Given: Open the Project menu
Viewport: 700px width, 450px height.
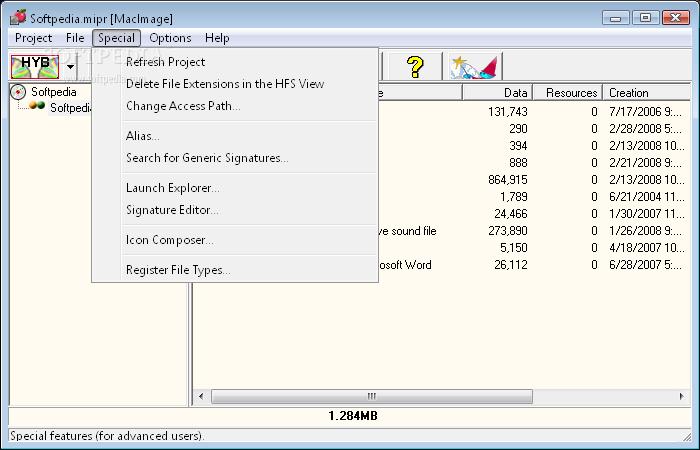Looking at the screenshot, I should (33, 38).
